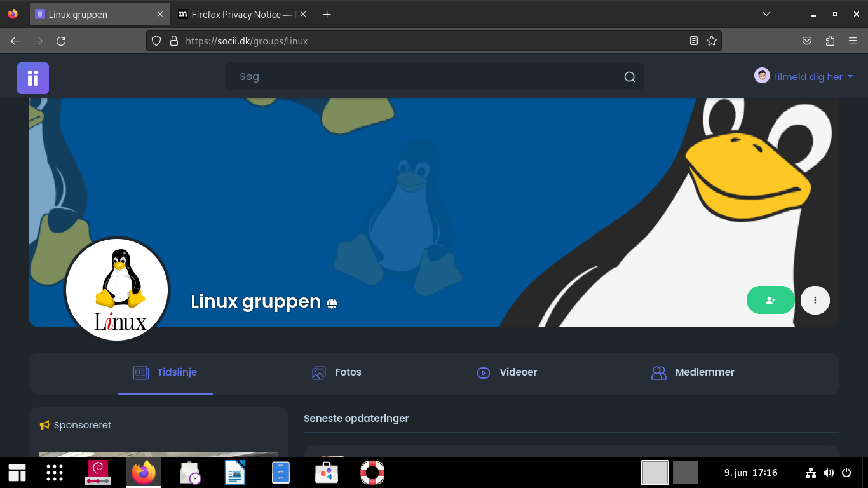
Task: Open the mail clock taskbar icon
Action: coord(190,473)
